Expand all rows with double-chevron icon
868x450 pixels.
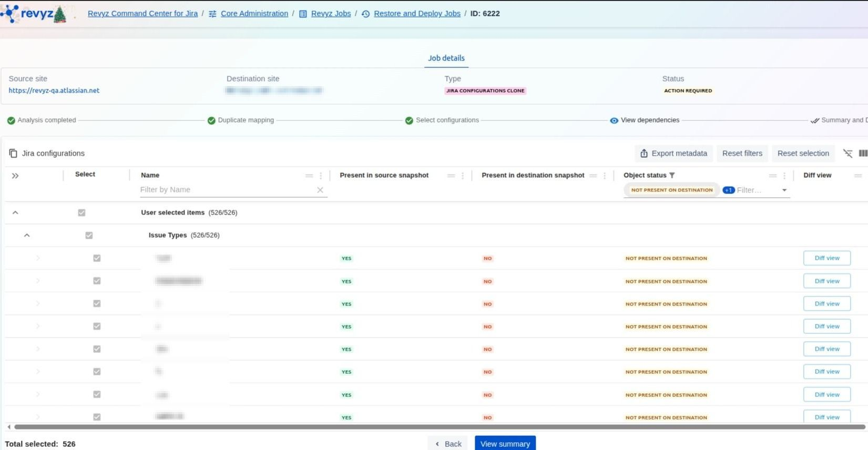(15, 176)
